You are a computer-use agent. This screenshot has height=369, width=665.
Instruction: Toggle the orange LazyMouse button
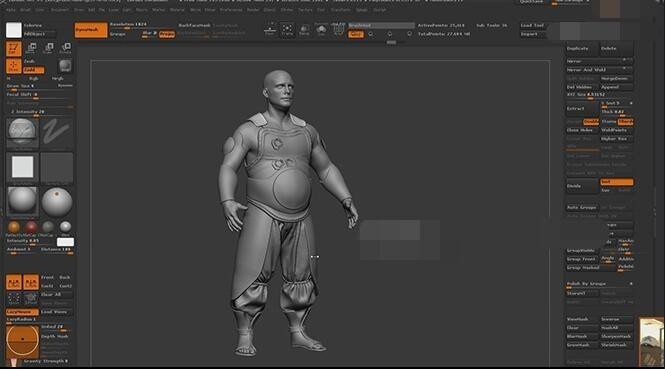tap(22, 312)
